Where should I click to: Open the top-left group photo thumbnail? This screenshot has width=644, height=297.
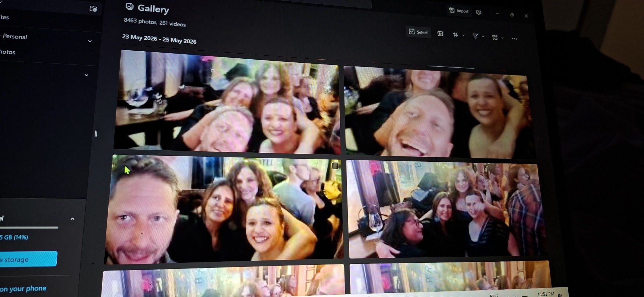tap(226, 102)
